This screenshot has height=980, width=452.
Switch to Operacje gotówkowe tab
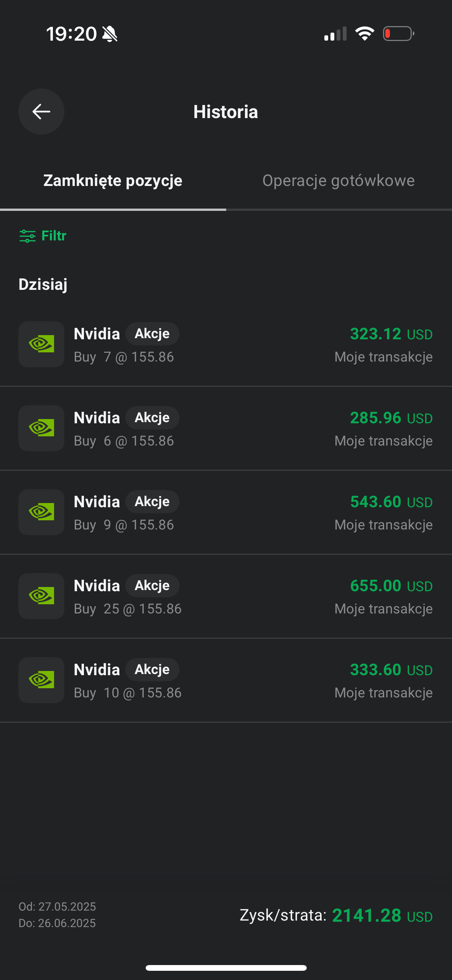[x=338, y=181]
